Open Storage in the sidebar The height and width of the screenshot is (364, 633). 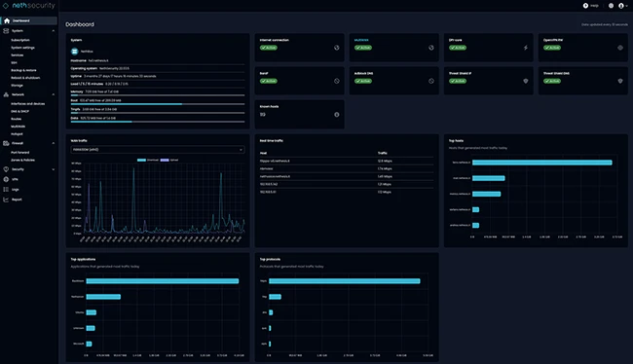[17, 86]
